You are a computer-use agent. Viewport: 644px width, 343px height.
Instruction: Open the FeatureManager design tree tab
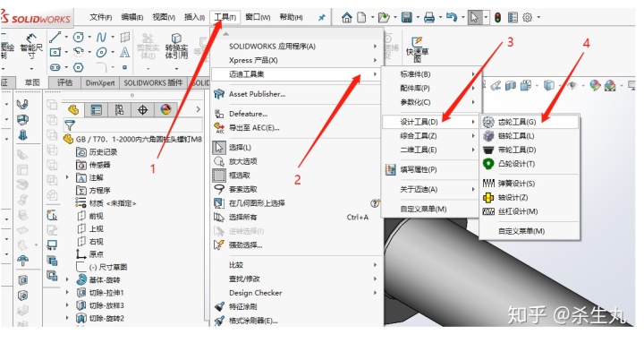(x=73, y=110)
